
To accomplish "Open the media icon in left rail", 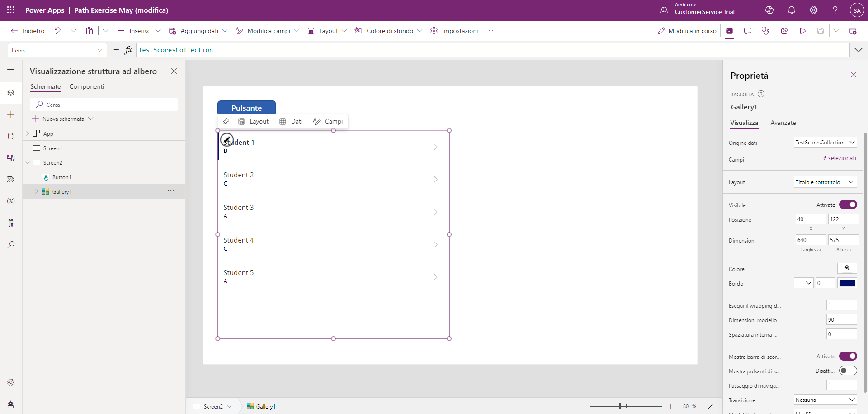I will (11, 158).
